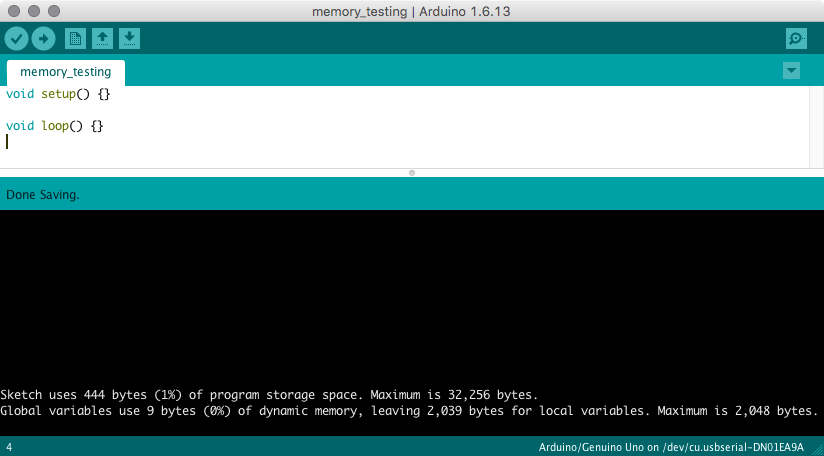The image size is (824, 456).
Task: Click the editor/console divider handle dot
Action: point(412,173)
